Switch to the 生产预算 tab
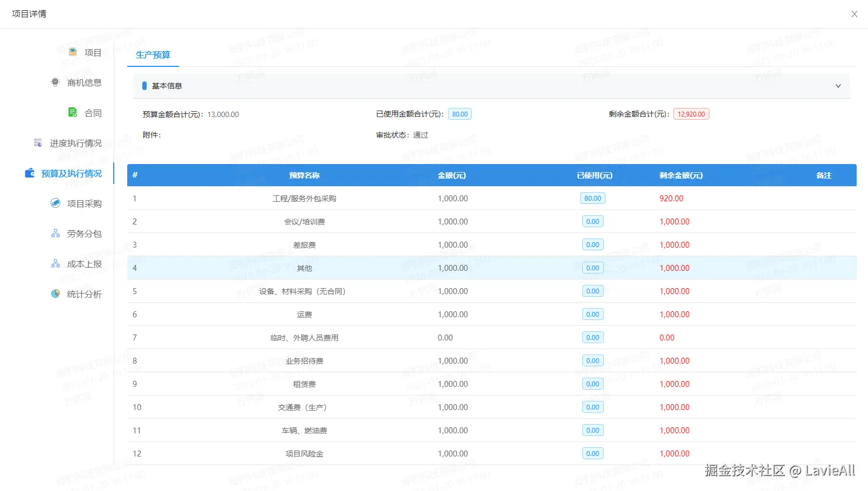This screenshot has width=868, height=491. pos(153,54)
